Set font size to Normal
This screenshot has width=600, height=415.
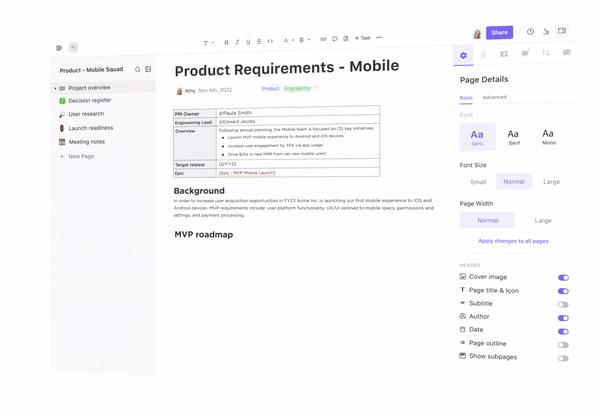click(514, 182)
